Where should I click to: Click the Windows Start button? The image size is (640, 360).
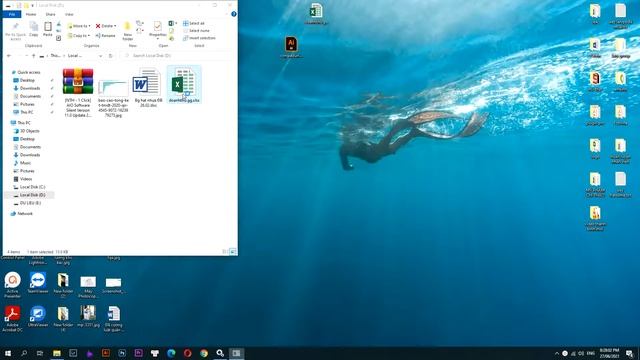(x=8, y=353)
